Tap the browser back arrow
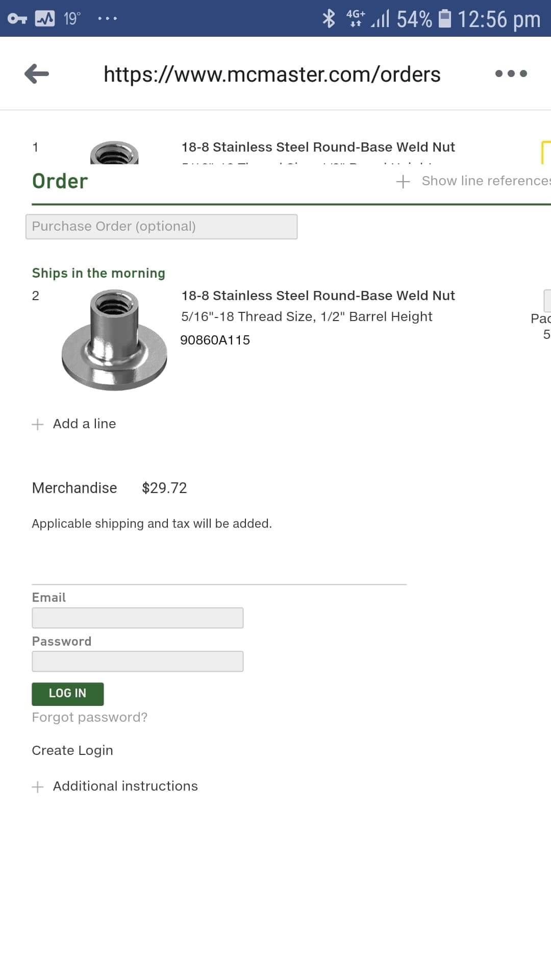Image resolution: width=551 pixels, height=980 pixels. click(x=37, y=74)
